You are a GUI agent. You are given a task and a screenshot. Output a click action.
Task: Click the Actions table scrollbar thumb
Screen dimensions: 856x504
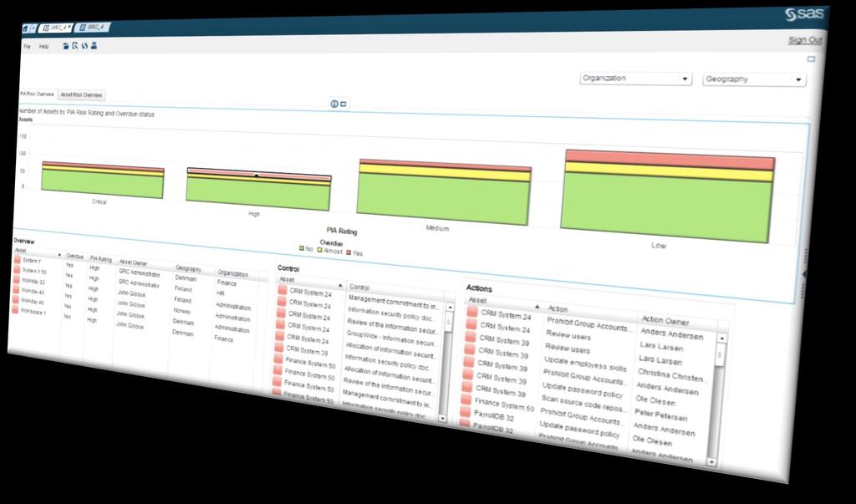[x=721, y=356]
